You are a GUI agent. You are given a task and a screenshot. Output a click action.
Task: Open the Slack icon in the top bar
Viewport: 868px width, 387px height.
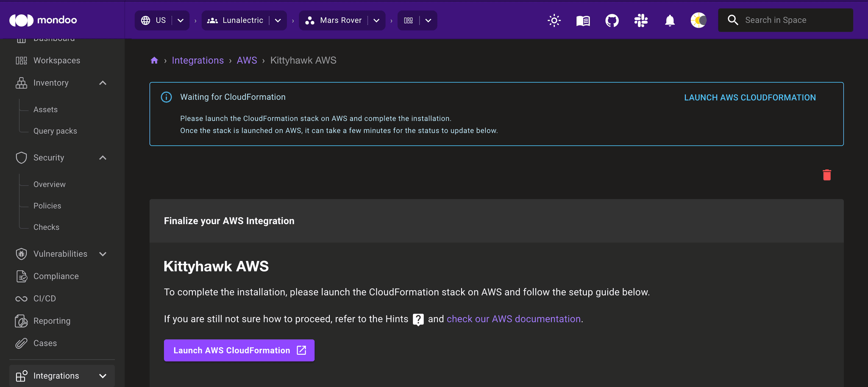[641, 20]
